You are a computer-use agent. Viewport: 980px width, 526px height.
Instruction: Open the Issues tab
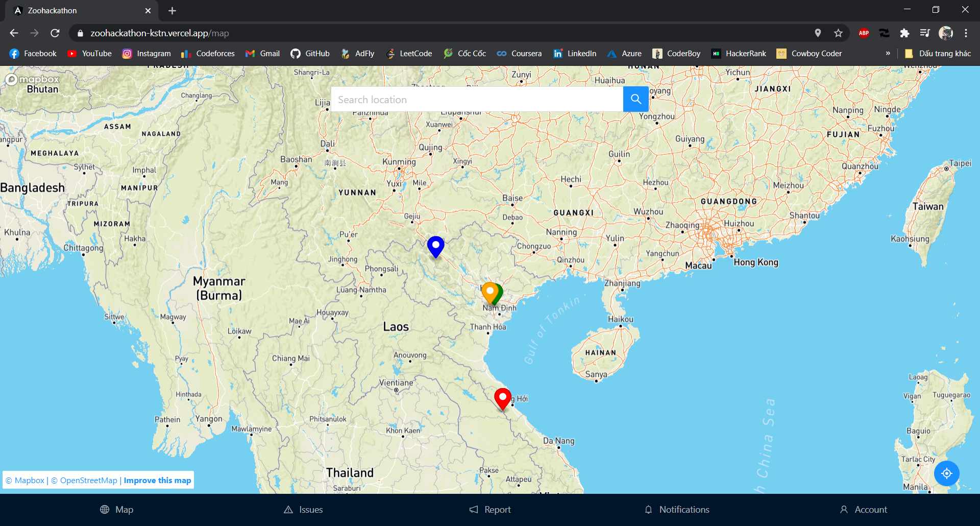click(x=303, y=510)
